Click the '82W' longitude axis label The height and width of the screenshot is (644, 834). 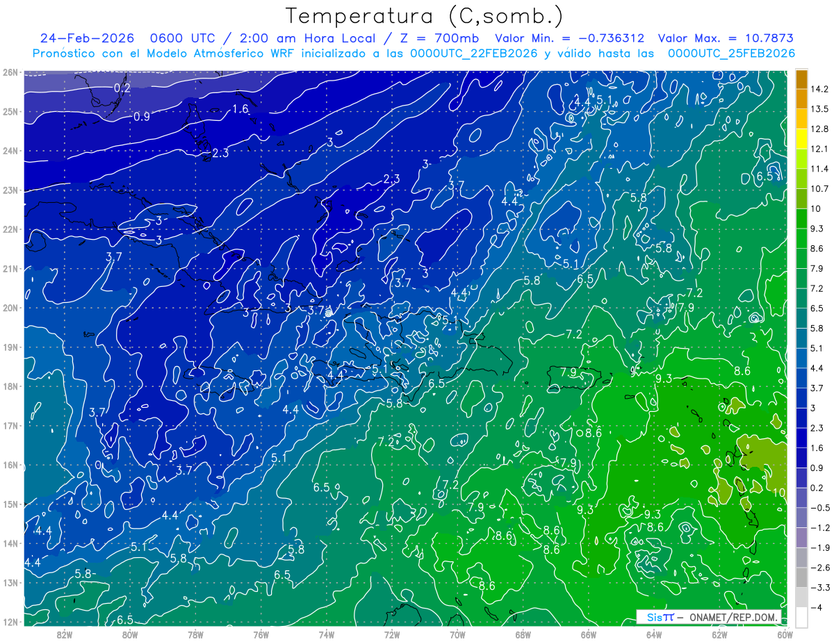pyautogui.click(x=65, y=634)
